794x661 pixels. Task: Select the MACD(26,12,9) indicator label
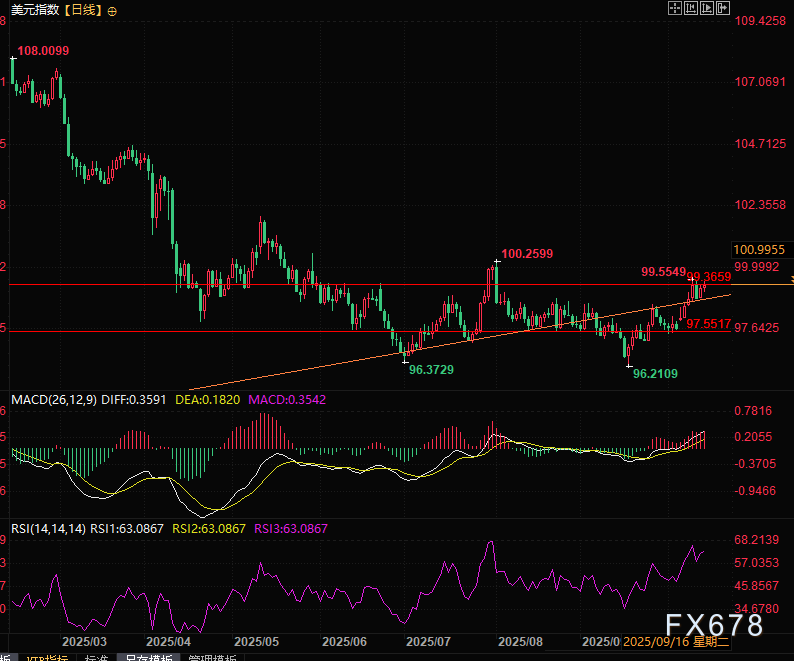coord(51,399)
